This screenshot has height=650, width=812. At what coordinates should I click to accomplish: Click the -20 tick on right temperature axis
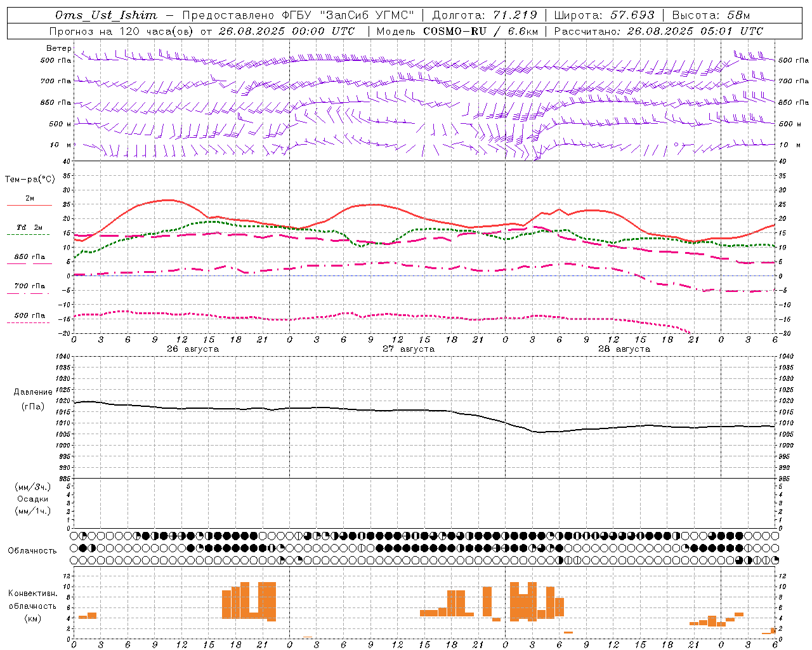pyautogui.click(x=785, y=334)
